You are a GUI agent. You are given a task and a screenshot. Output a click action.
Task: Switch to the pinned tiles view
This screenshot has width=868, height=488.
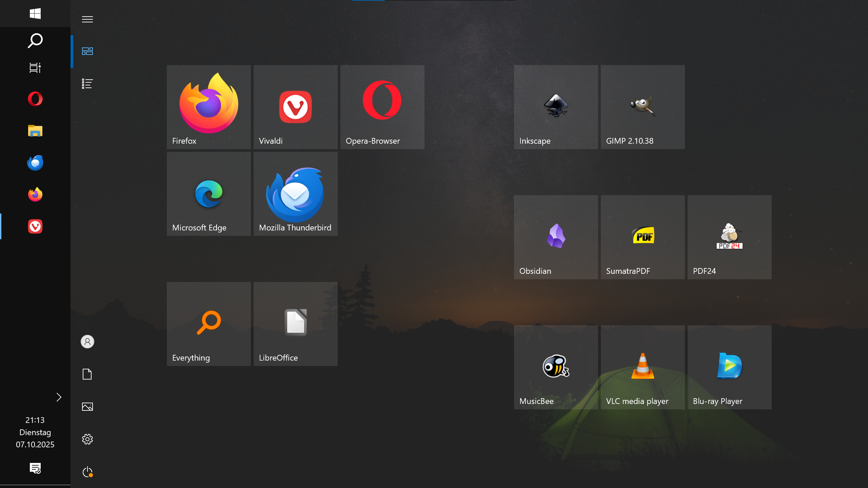(87, 51)
